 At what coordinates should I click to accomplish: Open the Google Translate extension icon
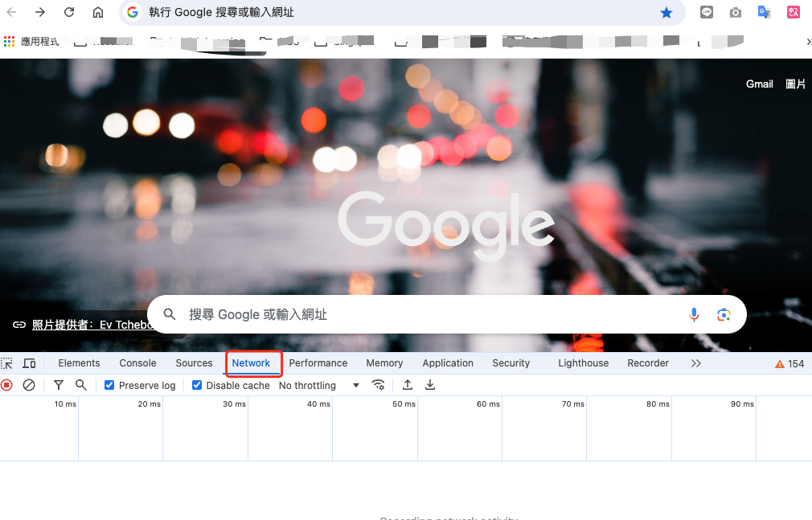765,12
